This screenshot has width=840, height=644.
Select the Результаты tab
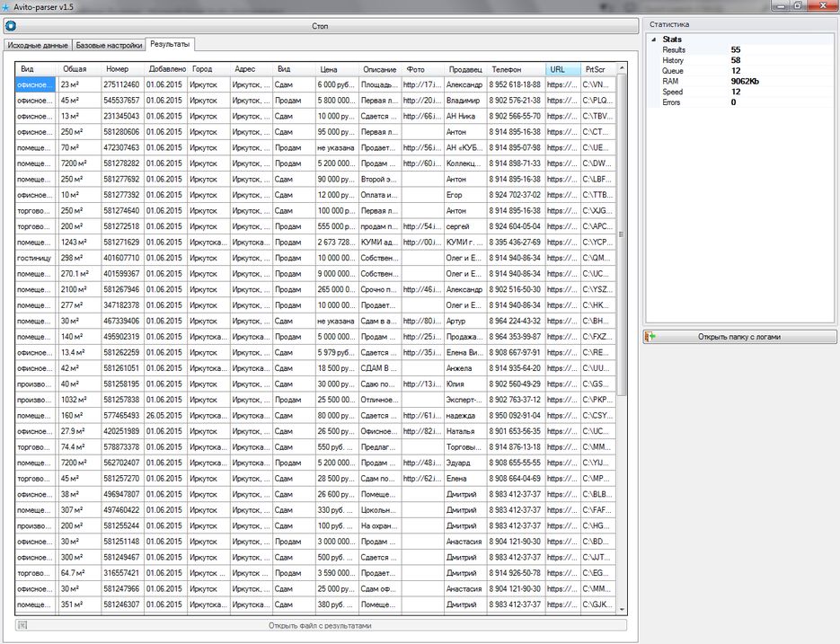(x=171, y=42)
